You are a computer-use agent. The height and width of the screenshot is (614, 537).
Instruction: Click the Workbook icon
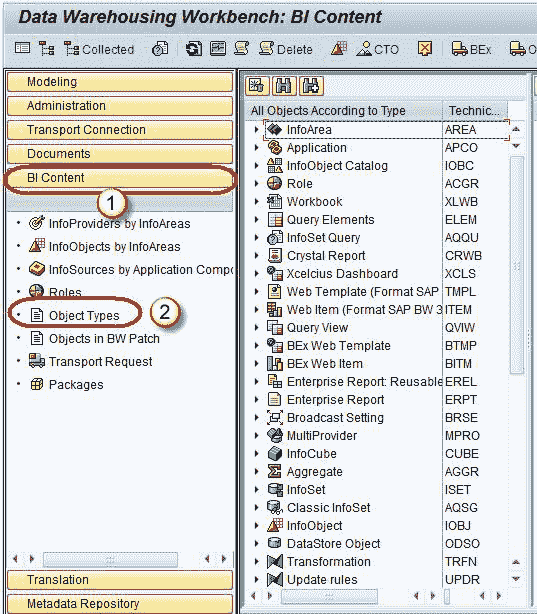point(275,201)
